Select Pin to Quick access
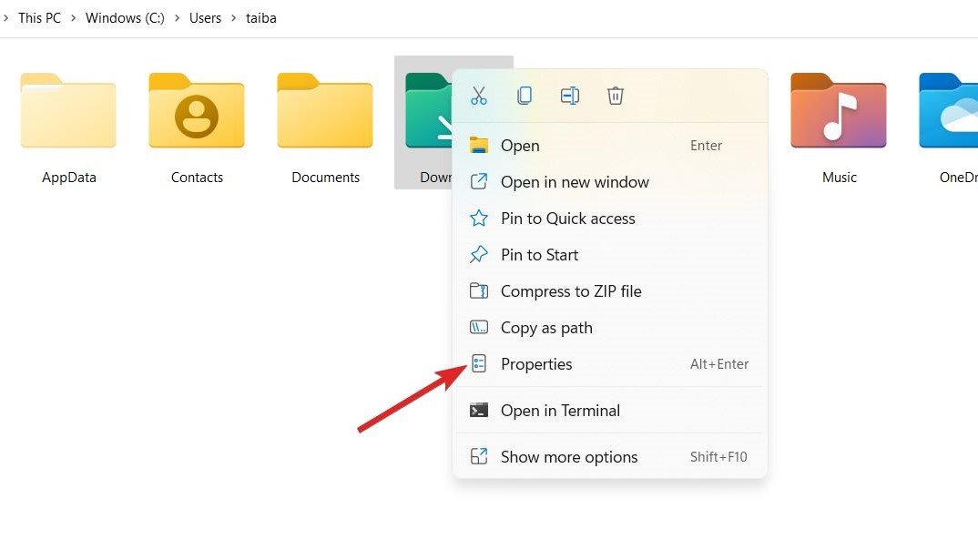 pos(610,219)
